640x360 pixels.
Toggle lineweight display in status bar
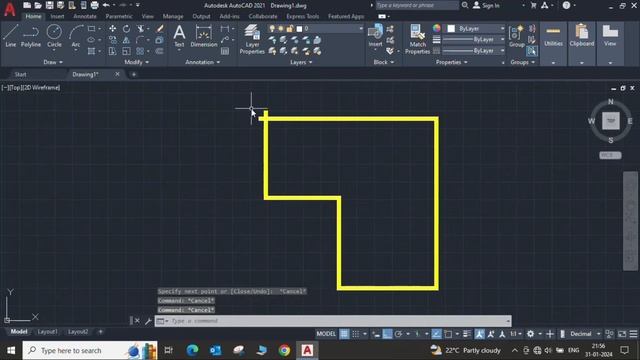coord(467,334)
